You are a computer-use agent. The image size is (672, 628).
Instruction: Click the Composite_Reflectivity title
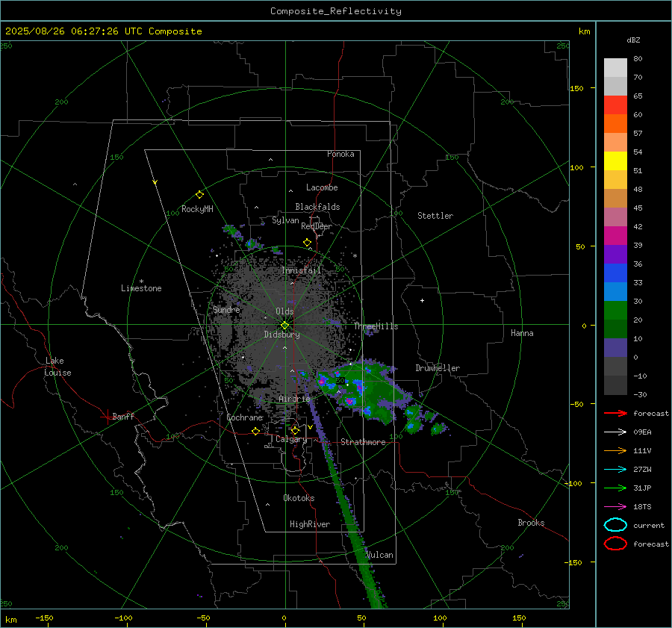click(336, 11)
